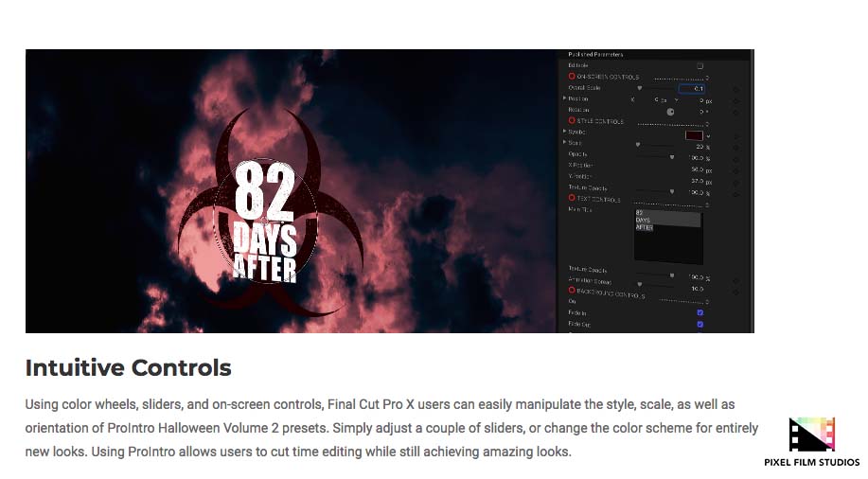Click the BACKGROUND CONTROLS red circle icon
Image resolution: width=868 pixels, height=479 pixels.
click(x=572, y=290)
